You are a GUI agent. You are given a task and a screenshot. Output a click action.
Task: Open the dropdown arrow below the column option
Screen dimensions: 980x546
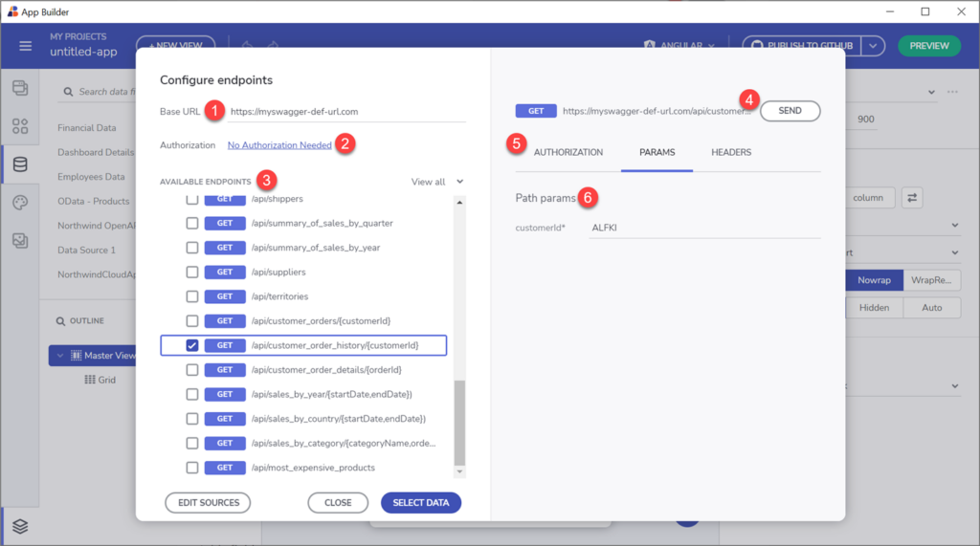point(955,225)
